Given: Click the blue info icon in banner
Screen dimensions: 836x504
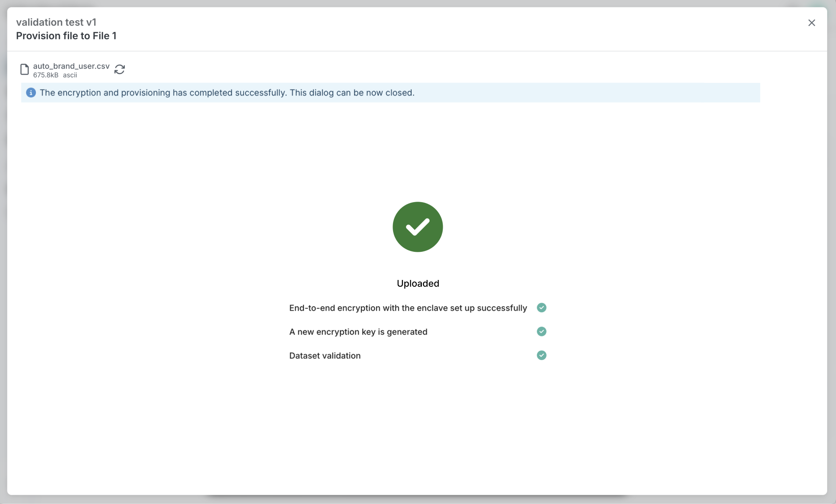Looking at the screenshot, I should pyautogui.click(x=31, y=93).
